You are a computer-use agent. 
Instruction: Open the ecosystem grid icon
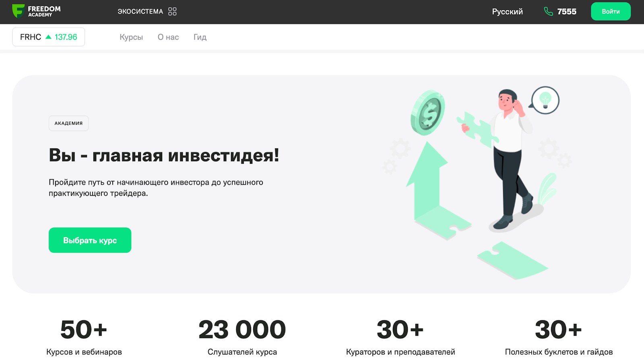[172, 11]
